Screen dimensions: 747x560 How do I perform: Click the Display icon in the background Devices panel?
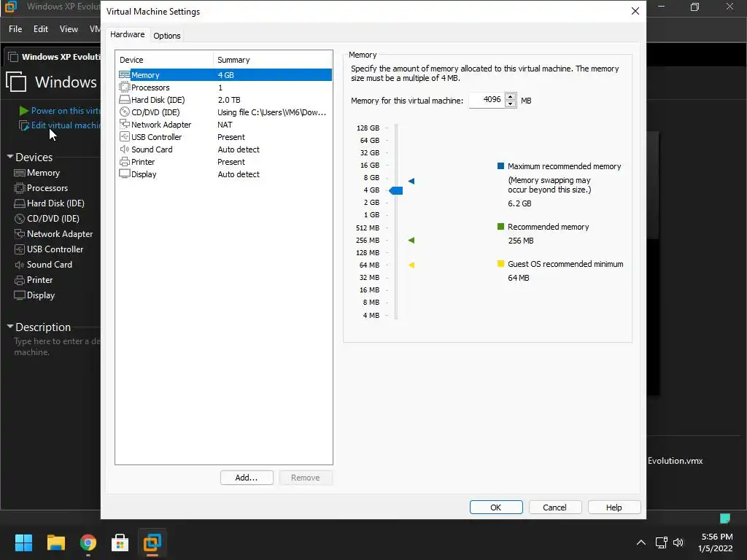point(20,295)
